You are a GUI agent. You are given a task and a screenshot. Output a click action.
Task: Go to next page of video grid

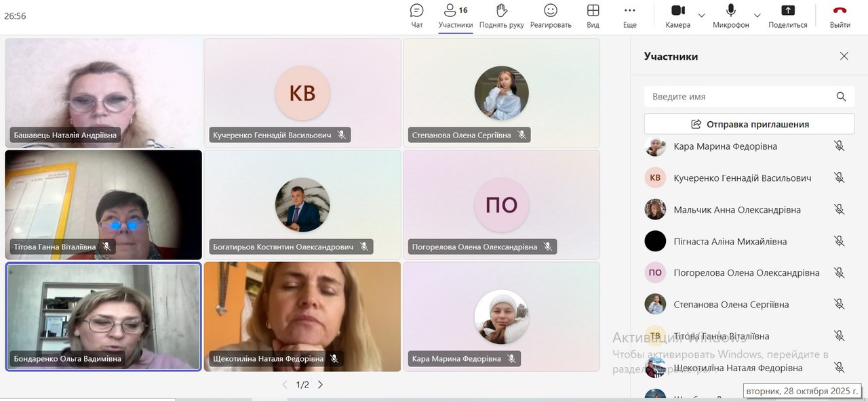(x=321, y=385)
